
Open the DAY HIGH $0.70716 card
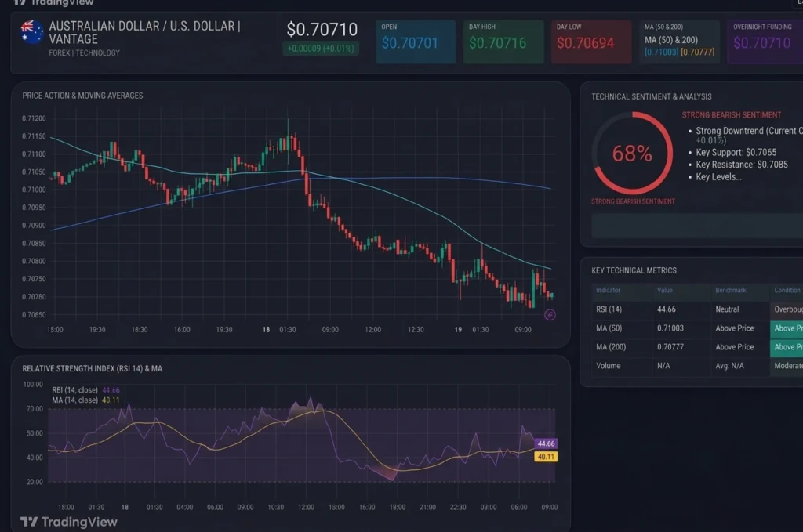click(503, 42)
